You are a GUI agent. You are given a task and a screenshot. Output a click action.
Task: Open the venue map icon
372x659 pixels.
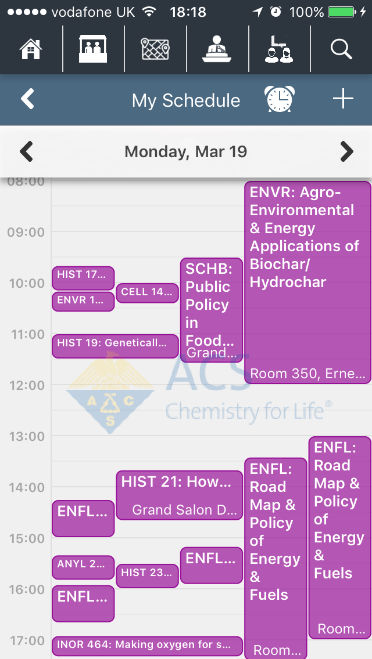[x=155, y=50]
